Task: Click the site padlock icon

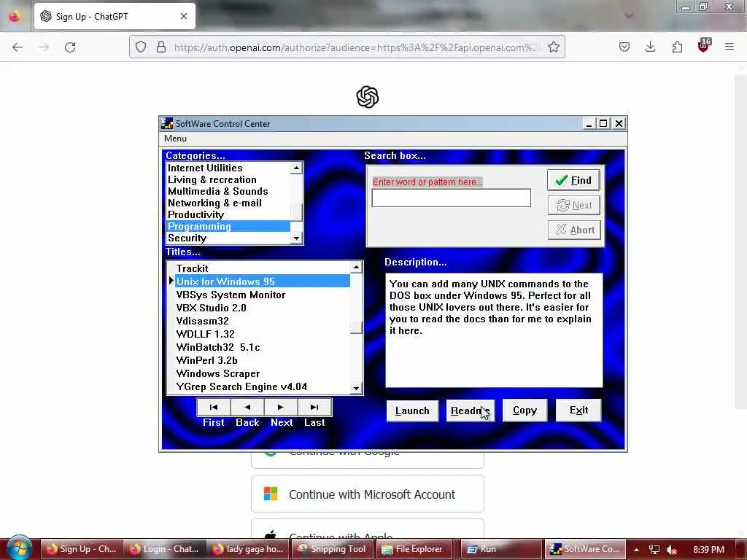Action: coord(161,47)
